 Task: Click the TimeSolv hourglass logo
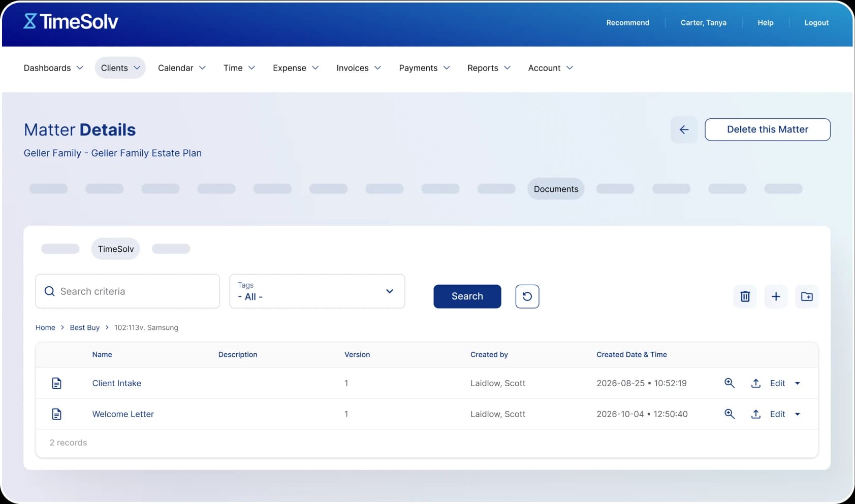point(30,21)
